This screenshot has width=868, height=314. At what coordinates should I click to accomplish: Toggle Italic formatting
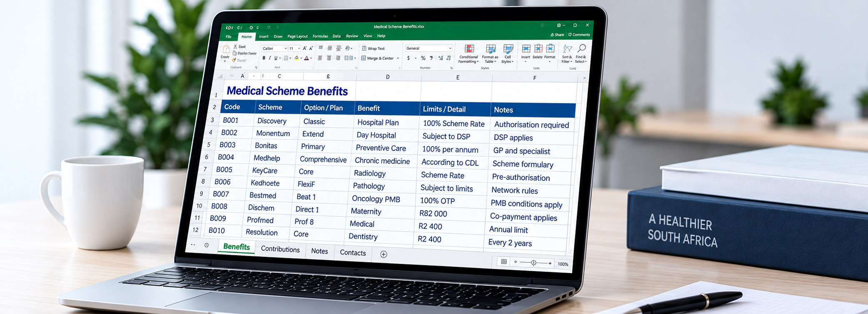[x=270, y=58]
